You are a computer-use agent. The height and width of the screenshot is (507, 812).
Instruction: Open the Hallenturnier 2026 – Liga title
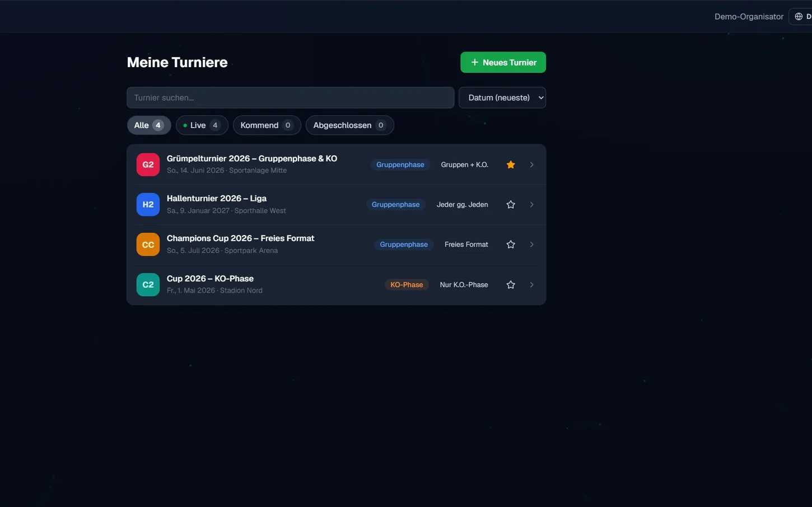click(x=217, y=198)
